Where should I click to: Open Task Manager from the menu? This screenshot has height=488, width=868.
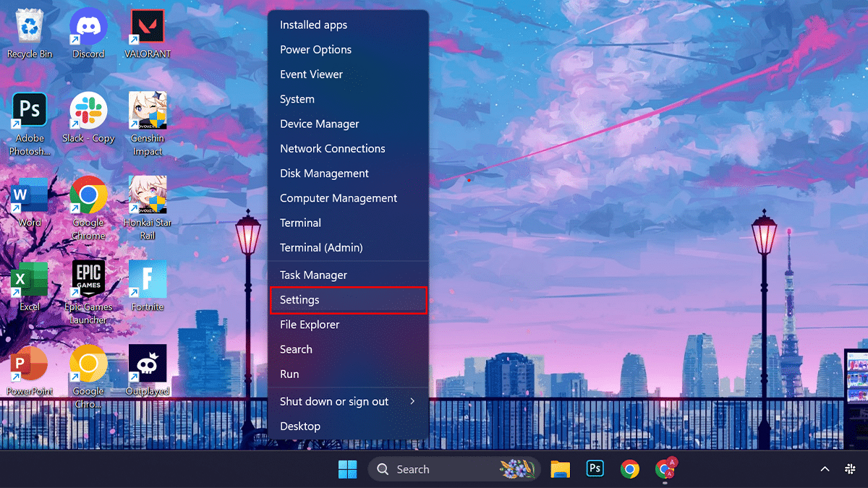314,275
